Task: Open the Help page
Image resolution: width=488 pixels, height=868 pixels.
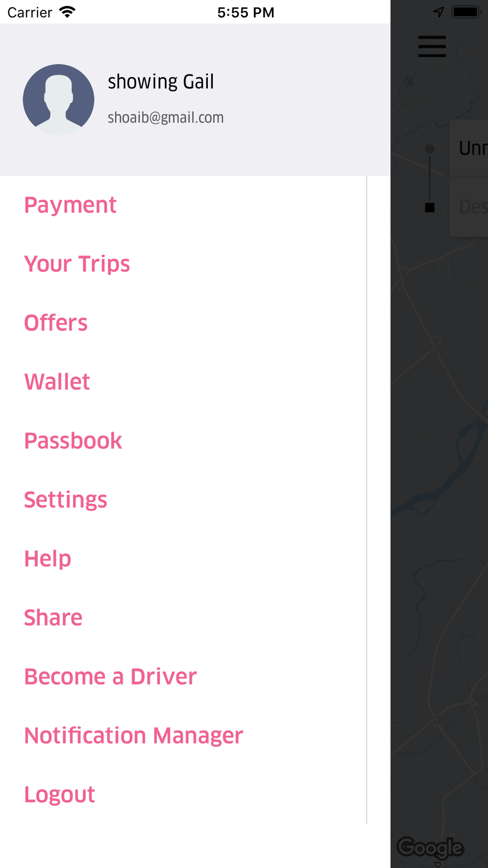Action: point(47,559)
